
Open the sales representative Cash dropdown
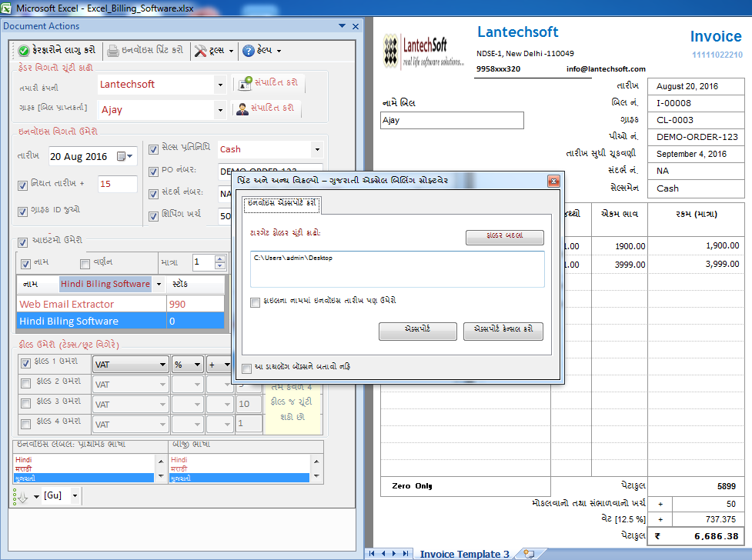(x=317, y=149)
